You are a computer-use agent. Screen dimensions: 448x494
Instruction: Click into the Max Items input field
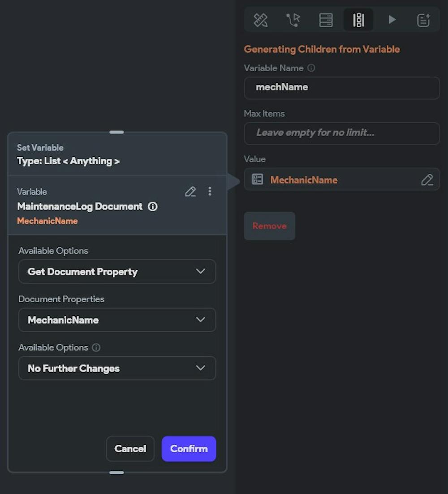341,133
